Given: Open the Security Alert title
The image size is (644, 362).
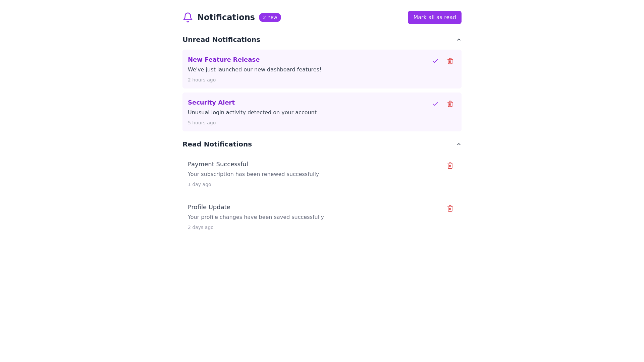Looking at the screenshot, I should [211, 103].
